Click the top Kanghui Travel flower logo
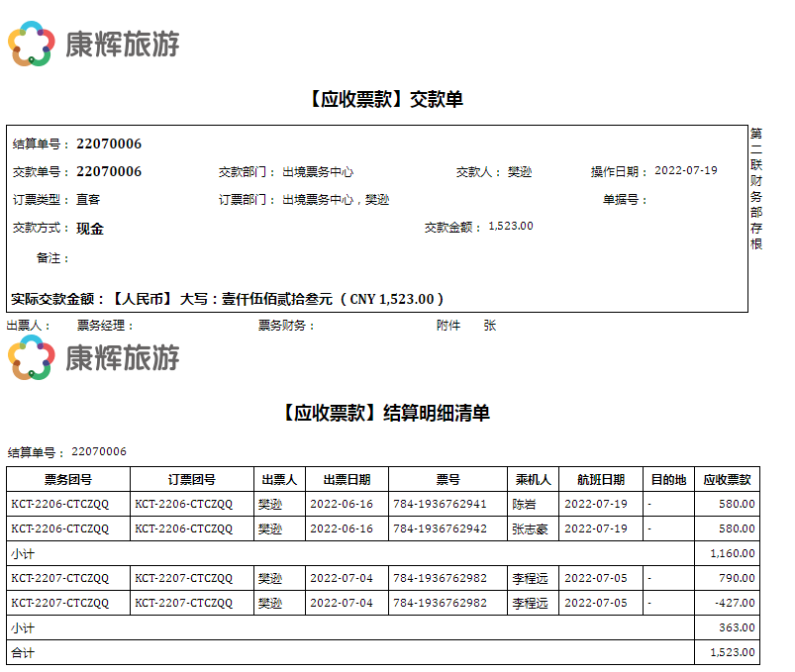The width and height of the screenshot is (795, 672). point(32,45)
